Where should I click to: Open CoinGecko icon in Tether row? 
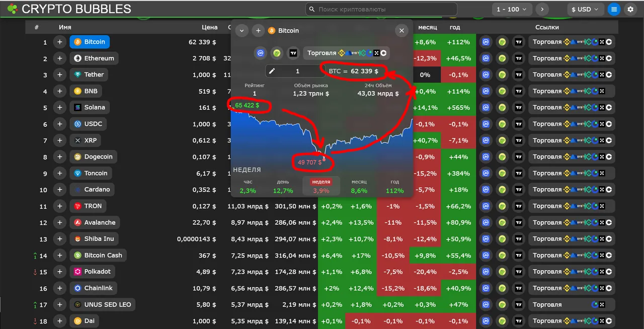click(x=502, y=74)
